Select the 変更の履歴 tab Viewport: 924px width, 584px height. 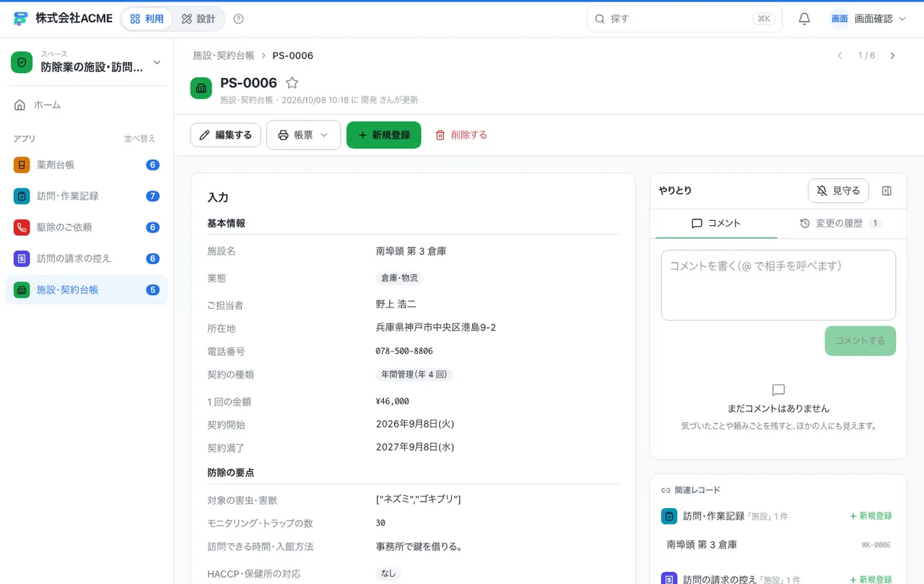[840, 224]
